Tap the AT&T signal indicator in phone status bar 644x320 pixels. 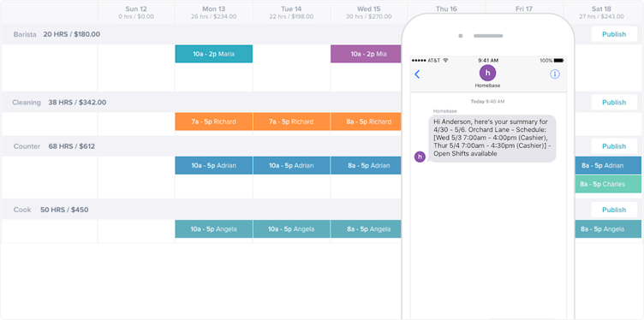point(429,60)
